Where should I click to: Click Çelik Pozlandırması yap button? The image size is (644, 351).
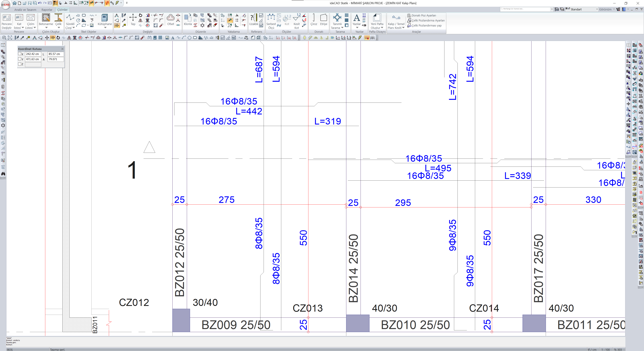pos(426,25)
